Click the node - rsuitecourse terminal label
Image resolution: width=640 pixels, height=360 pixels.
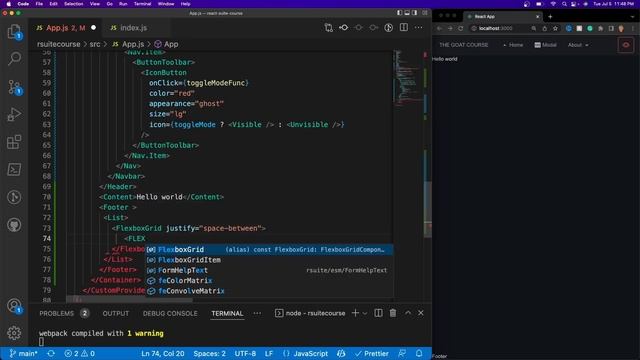(310, 313)
